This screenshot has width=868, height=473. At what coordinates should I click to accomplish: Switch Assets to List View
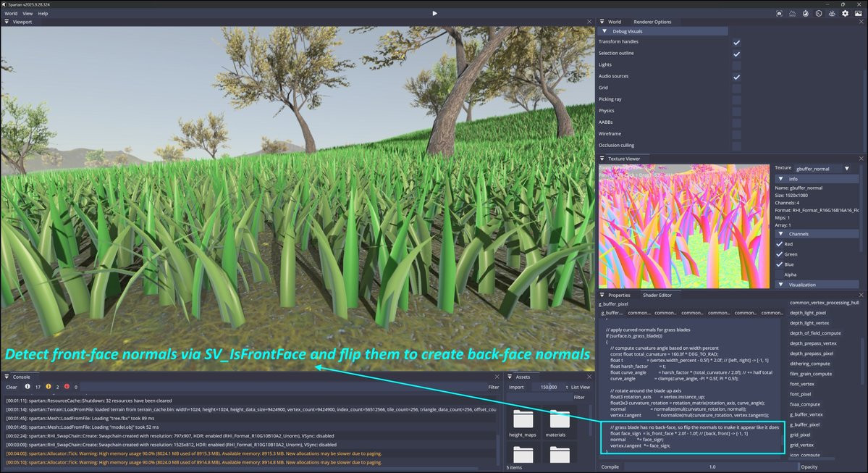[580, 387]
